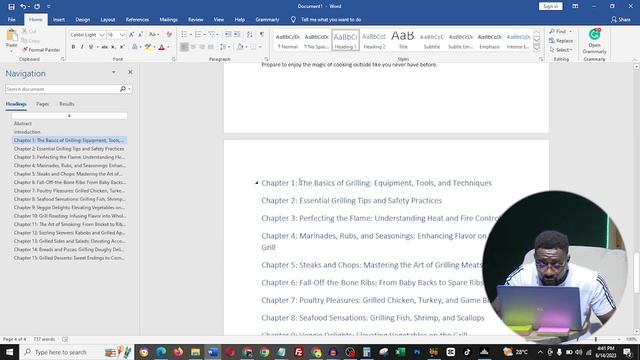Select Format Painter in the Clipboard group
Screen dimensions: 640x360
coord(41,50)
